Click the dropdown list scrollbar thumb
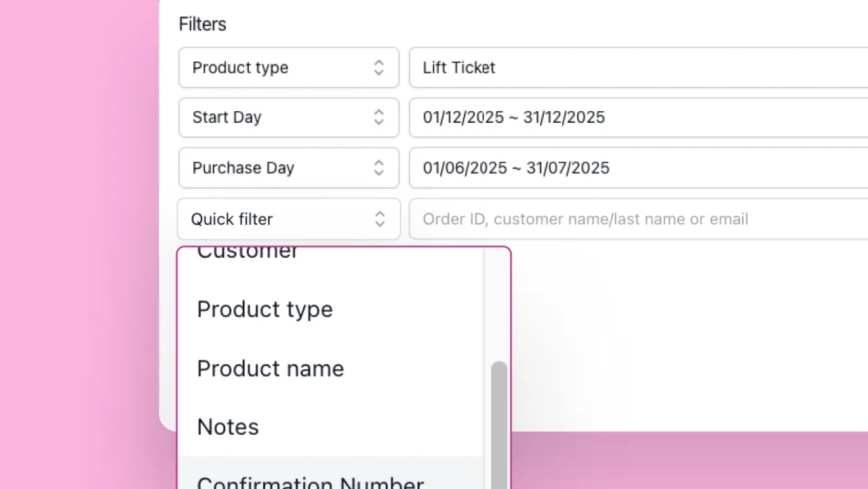 499,425
